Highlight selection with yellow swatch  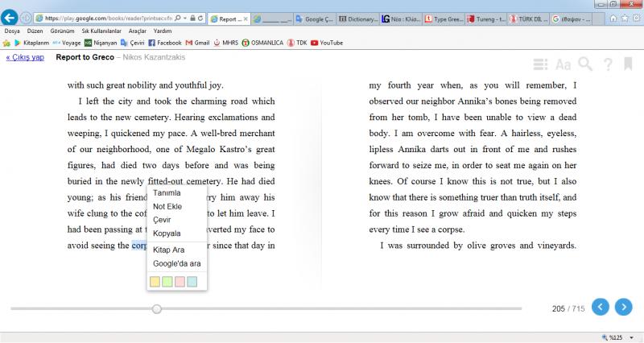tap(155, 281)
